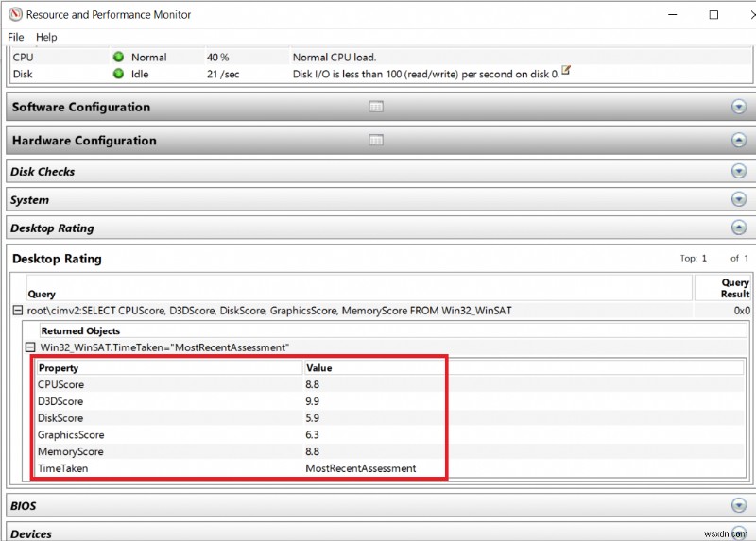This screenshot has height=541, width=756.
Task: Open the Help menu
Action: tap(46, 37)
